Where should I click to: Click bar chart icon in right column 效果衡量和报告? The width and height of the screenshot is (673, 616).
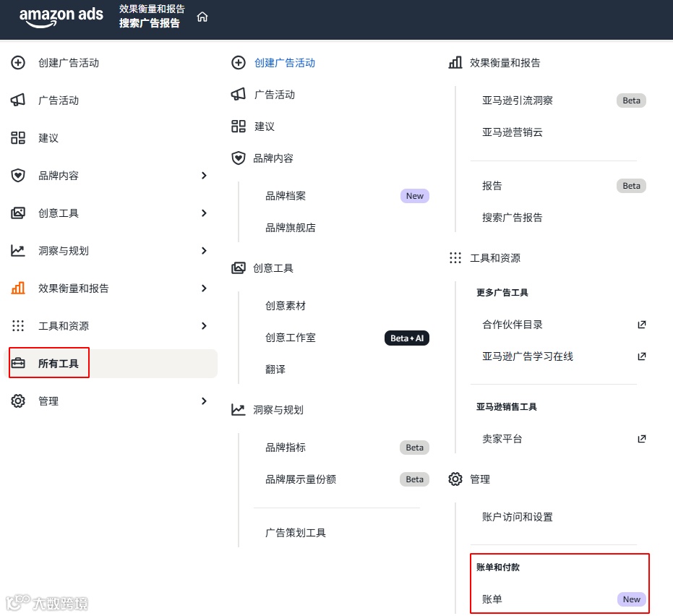point(455,63)
